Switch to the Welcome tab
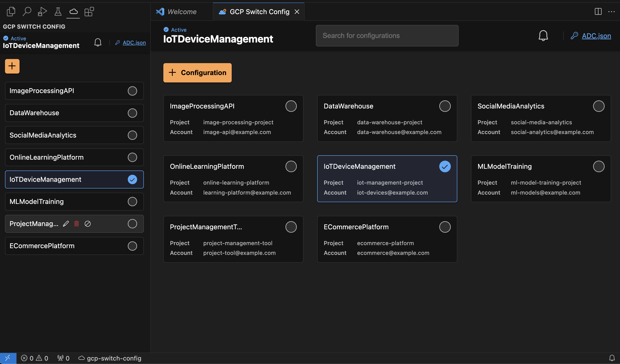Image resolution: width=620 pixels, height=364 pixels. (x=182, y=11)
